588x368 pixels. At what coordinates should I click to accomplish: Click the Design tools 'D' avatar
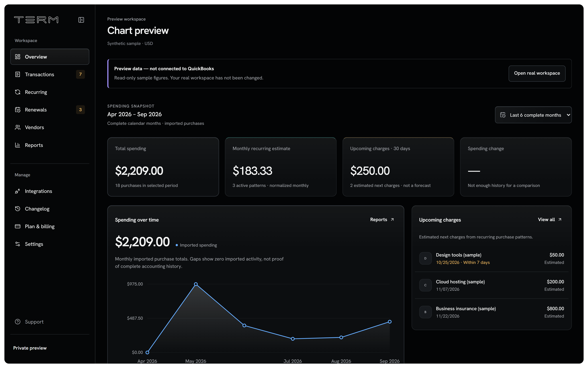click(425, 258)
